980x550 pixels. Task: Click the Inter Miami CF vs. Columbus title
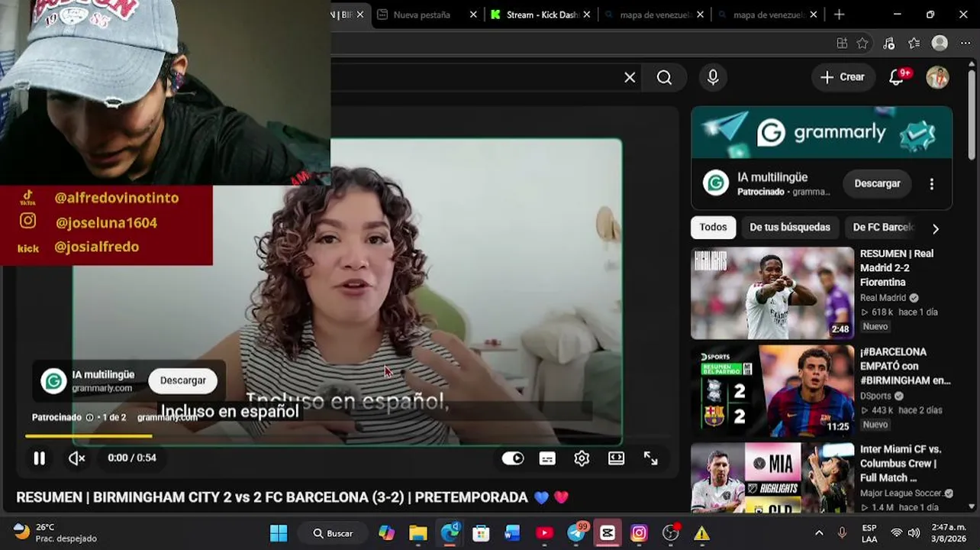coord(901,464)
